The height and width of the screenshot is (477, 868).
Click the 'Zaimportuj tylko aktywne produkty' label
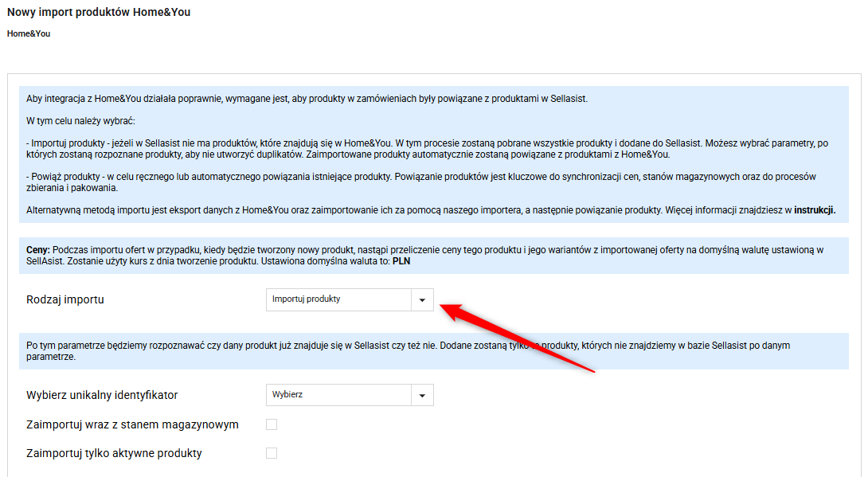tap(114, 453)
